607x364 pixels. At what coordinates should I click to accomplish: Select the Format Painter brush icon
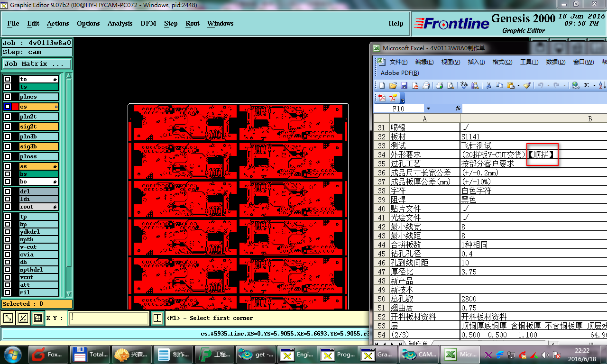527,85
